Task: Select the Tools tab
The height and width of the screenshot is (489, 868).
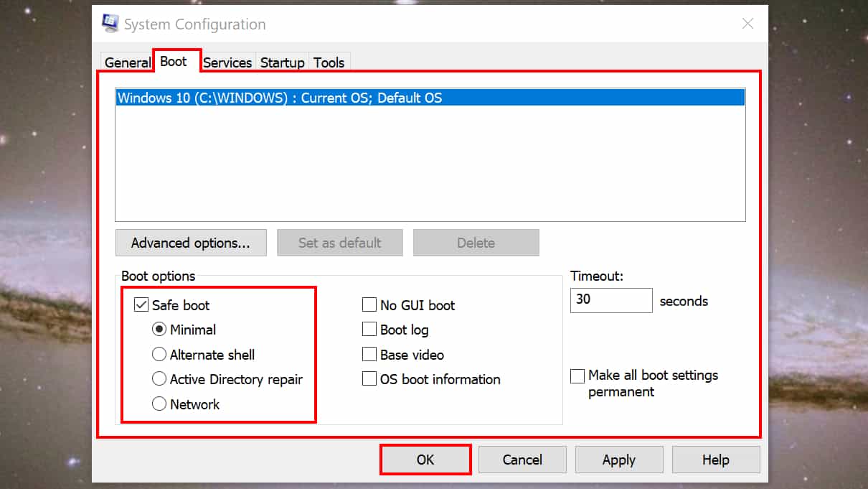Action: pos(329,62)
